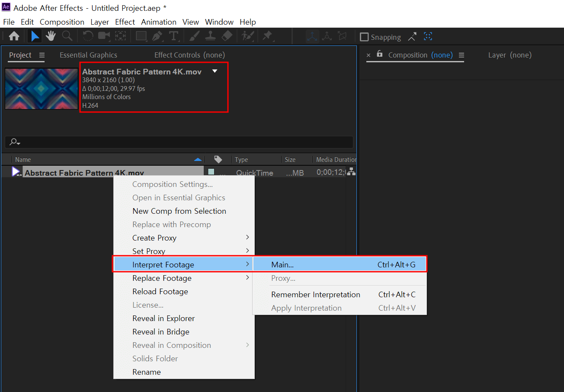This screenshot has height=392, width=564.
Task: Click the snap collapsed-edge option icon
Action: coord(412,37)
